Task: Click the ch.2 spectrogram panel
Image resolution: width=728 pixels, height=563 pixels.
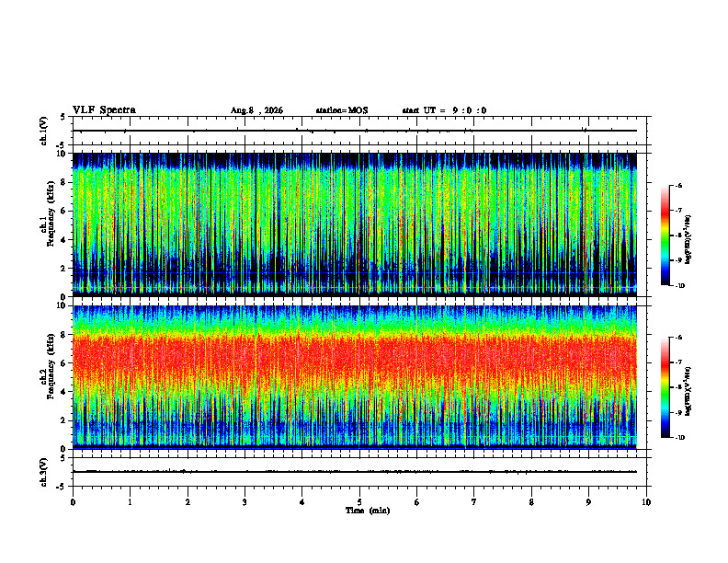Action: [355, 377]
